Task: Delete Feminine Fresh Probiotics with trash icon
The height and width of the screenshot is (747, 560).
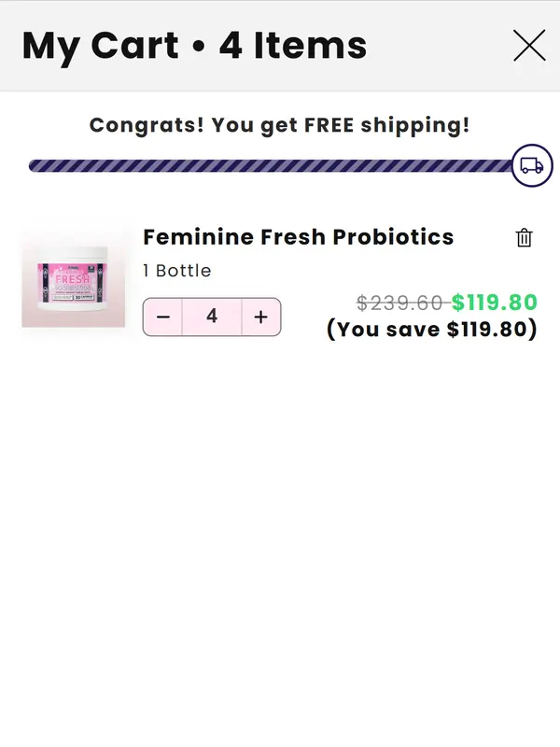Action: click(x=525, y=238)
